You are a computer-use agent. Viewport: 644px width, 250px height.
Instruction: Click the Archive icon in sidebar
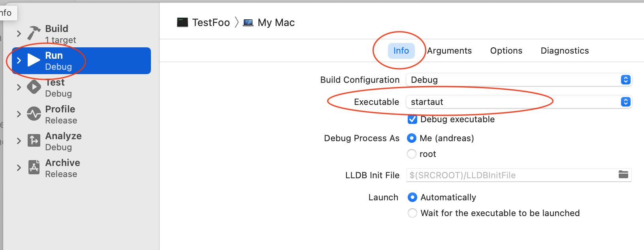pyautogui.click(x=34, y=167)
